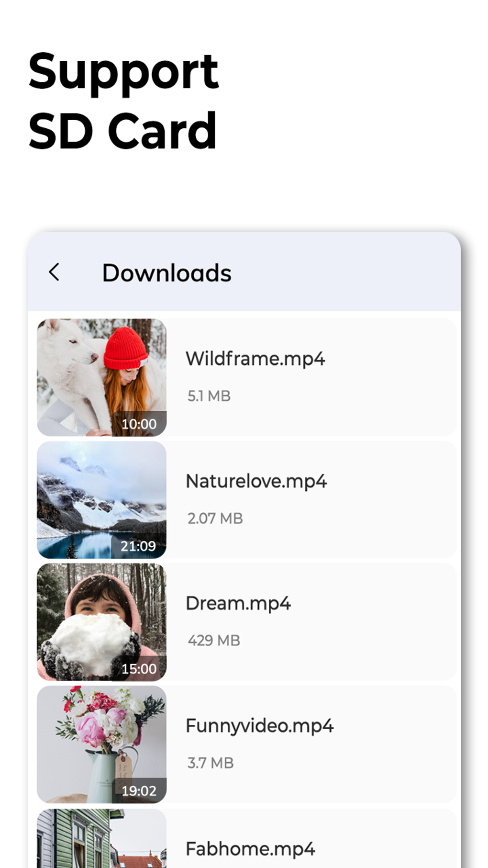Select the Fabhome.mp4 file name
Image resolution: width=488 pixels, height=868 pixels.
[251, 849]
